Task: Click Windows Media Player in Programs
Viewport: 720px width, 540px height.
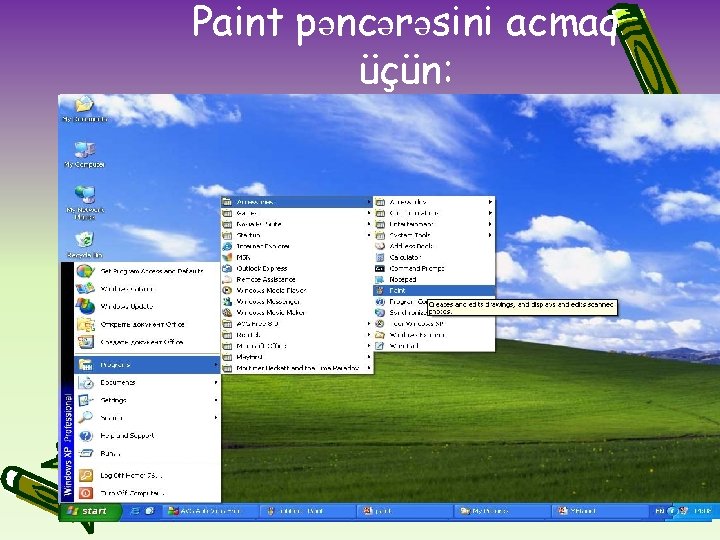Action: click(x=297, y=290)
